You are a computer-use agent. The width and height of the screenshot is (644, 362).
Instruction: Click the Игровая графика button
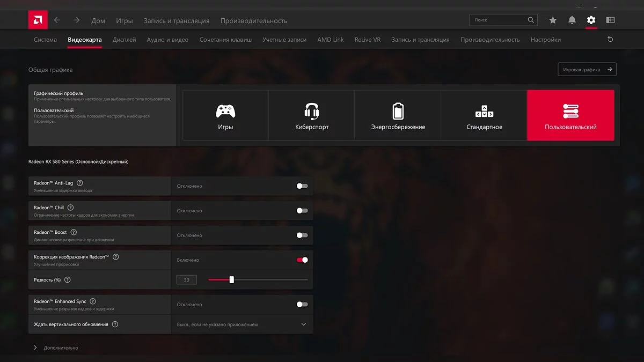pyautogui.click(x=587, y=70)
